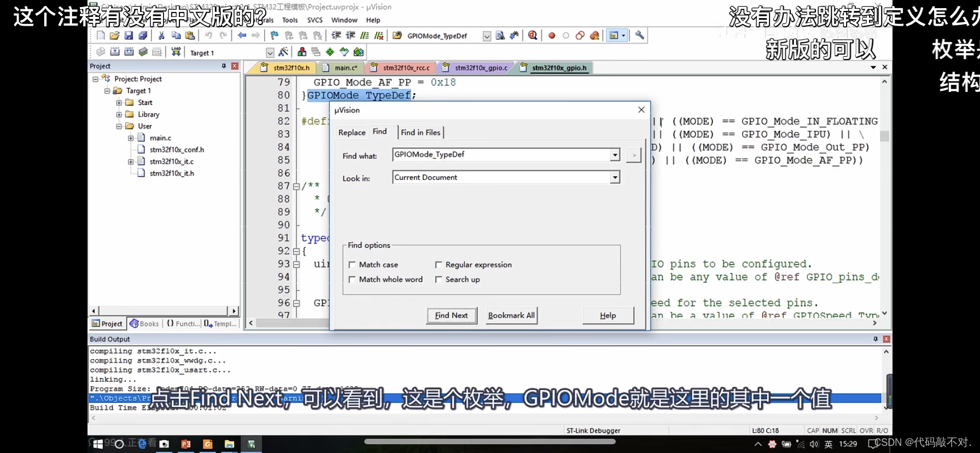Indent selected lines toolbar icon

click(x=336, y=36)
